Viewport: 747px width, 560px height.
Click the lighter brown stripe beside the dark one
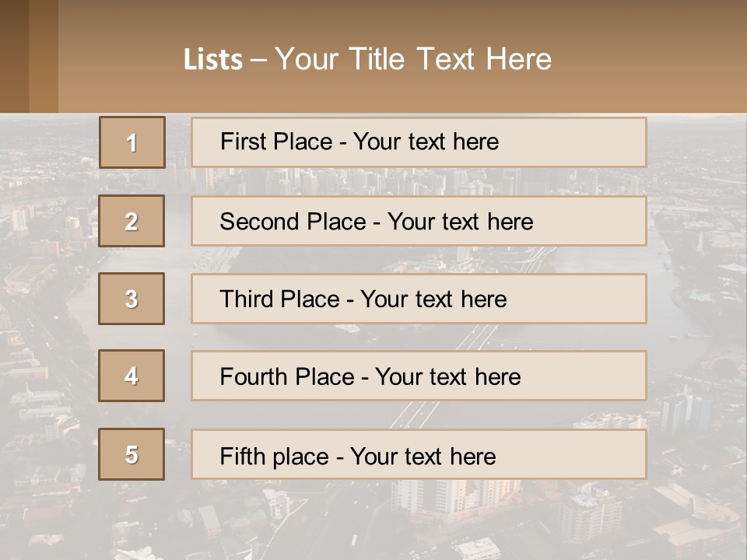44,56
